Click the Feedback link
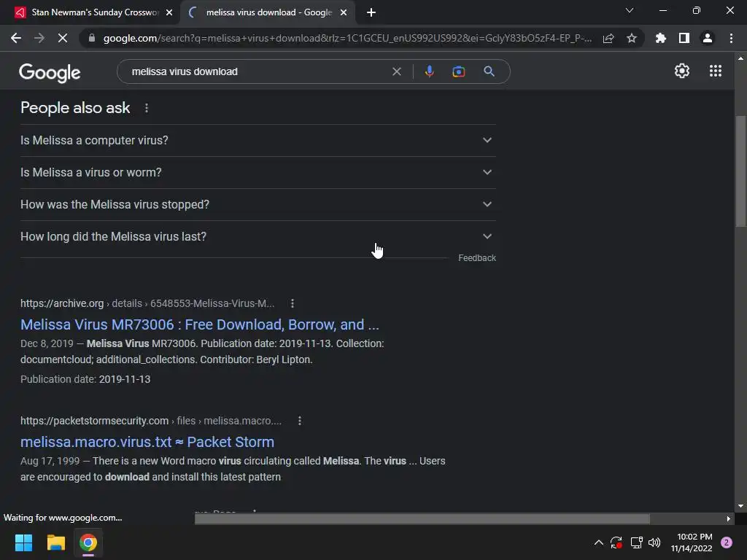The height and width of the screenshot is (560, 747). (477, 258)
